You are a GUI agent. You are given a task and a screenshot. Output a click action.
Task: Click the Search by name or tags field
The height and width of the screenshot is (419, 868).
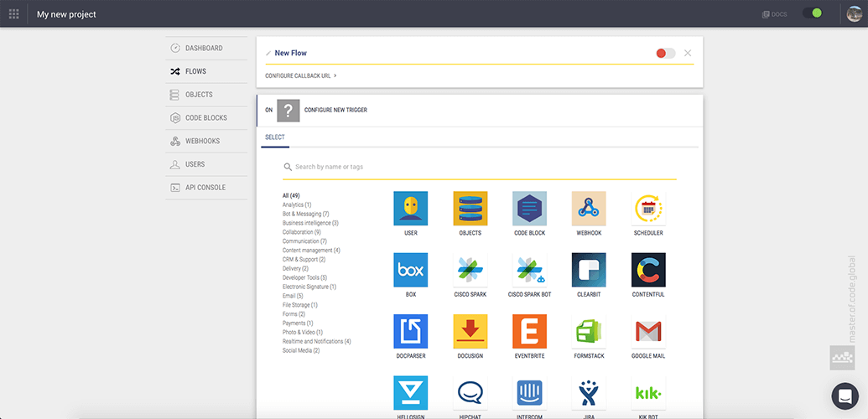(480, 167)
